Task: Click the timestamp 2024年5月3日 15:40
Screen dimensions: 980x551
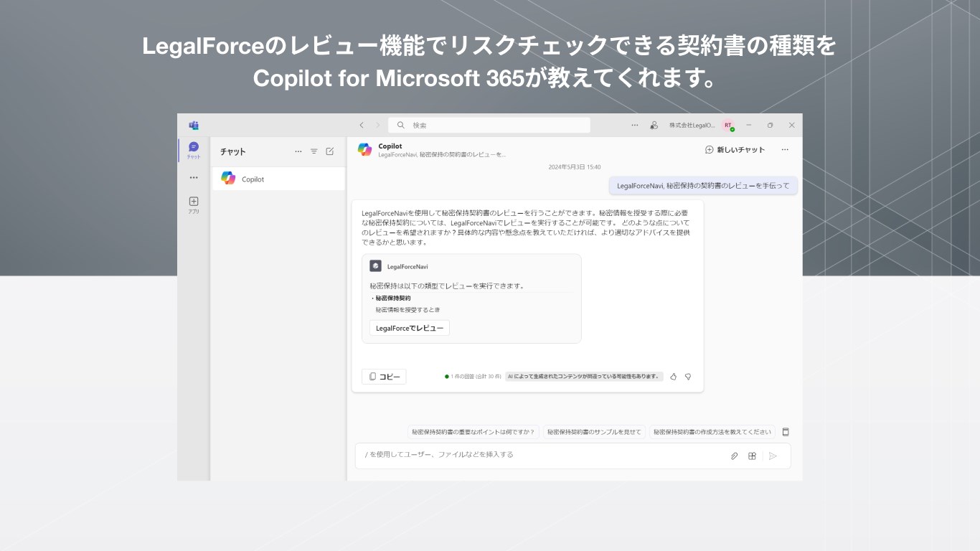Action: (x=575, y=166)
